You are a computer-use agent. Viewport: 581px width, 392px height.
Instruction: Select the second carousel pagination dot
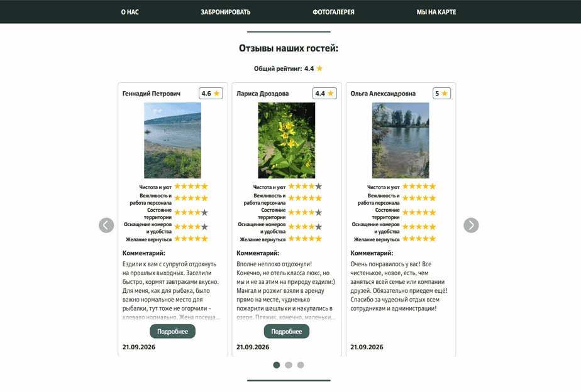coord(289,365)
